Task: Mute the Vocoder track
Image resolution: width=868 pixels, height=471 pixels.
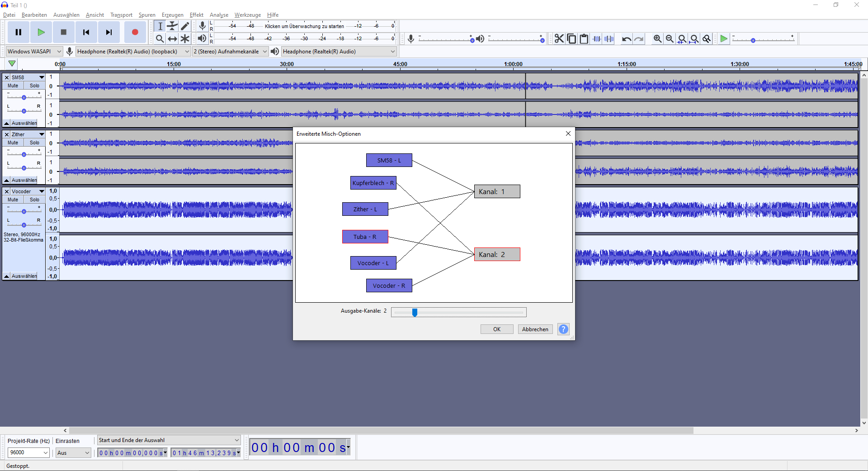Action: click(13, 200)
